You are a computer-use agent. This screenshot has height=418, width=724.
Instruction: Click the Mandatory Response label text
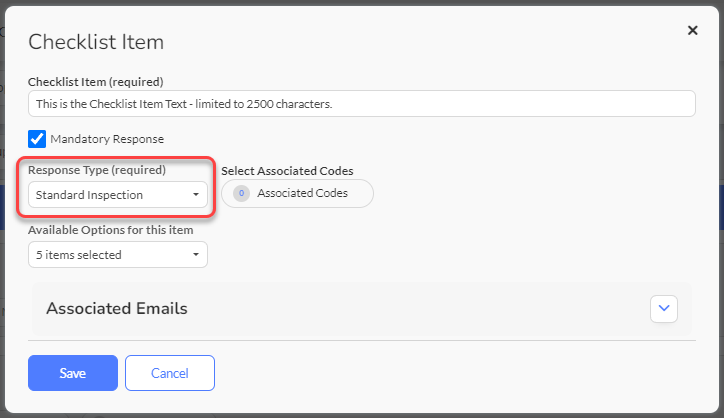point(107,139)
